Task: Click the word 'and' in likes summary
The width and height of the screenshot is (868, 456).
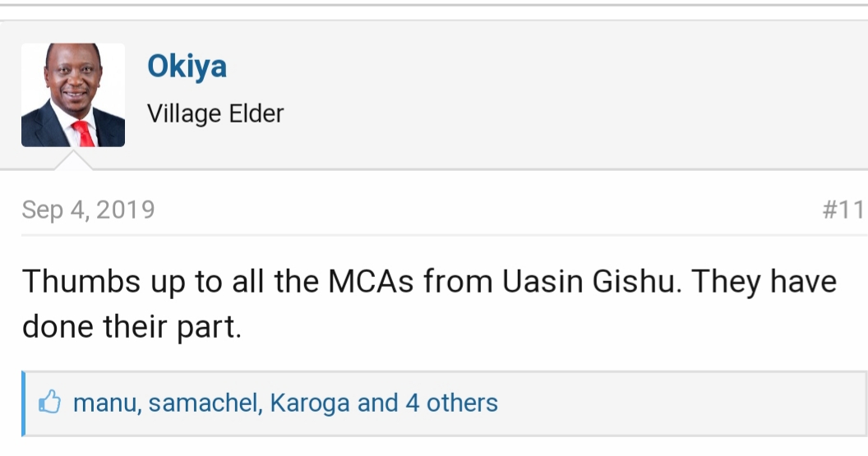Action: coord(377,403)
